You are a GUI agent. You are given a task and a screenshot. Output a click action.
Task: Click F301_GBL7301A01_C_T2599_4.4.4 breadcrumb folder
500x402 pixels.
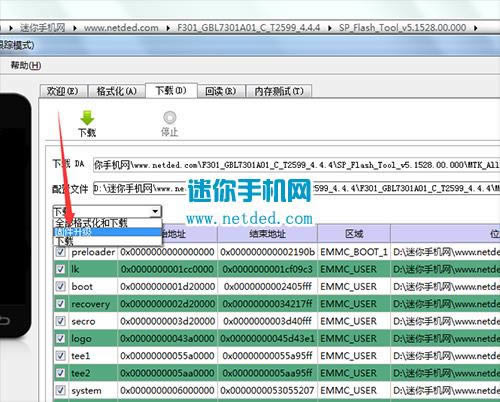click(x=249, y=28)
